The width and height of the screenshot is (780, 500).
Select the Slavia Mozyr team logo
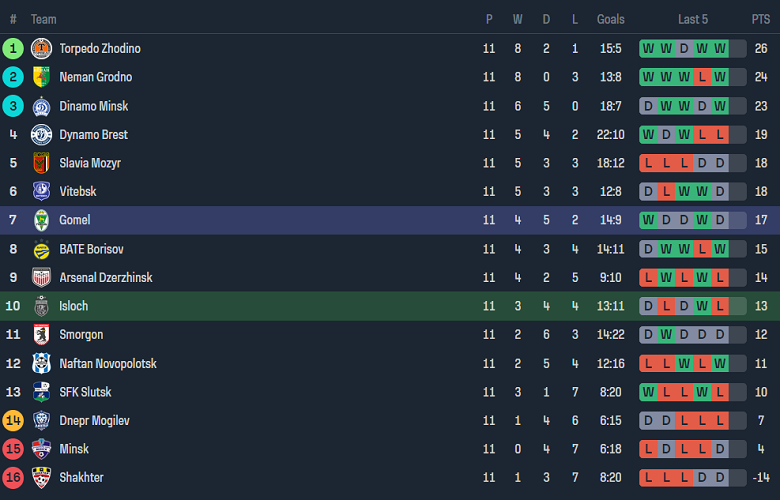[41, 163]
